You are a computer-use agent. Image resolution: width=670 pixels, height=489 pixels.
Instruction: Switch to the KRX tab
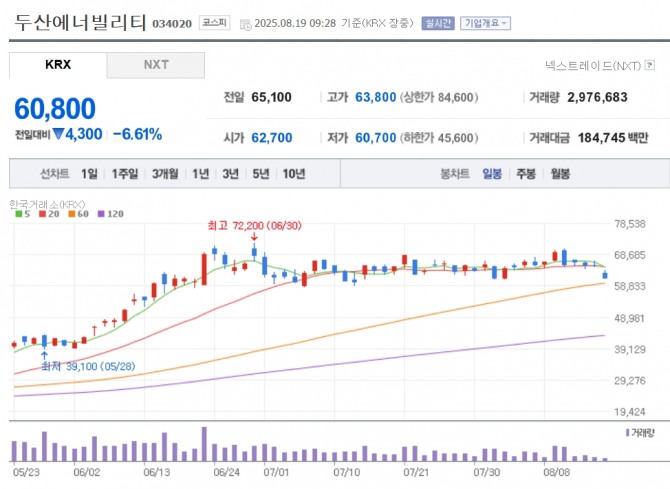pyautogui.click(x=58, y=65)
